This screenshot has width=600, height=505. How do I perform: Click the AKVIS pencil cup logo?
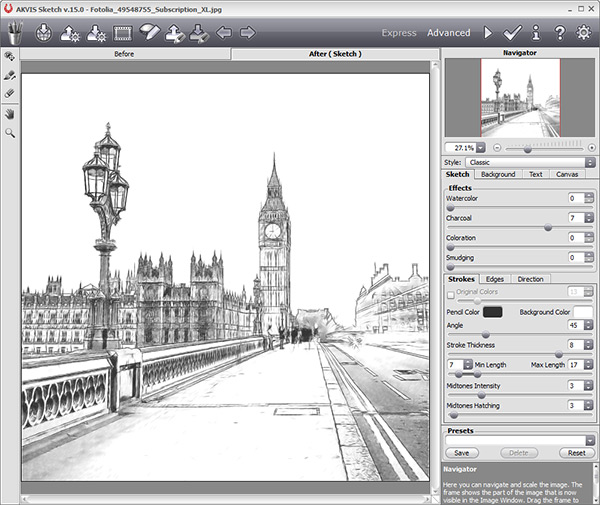point(15,33)
